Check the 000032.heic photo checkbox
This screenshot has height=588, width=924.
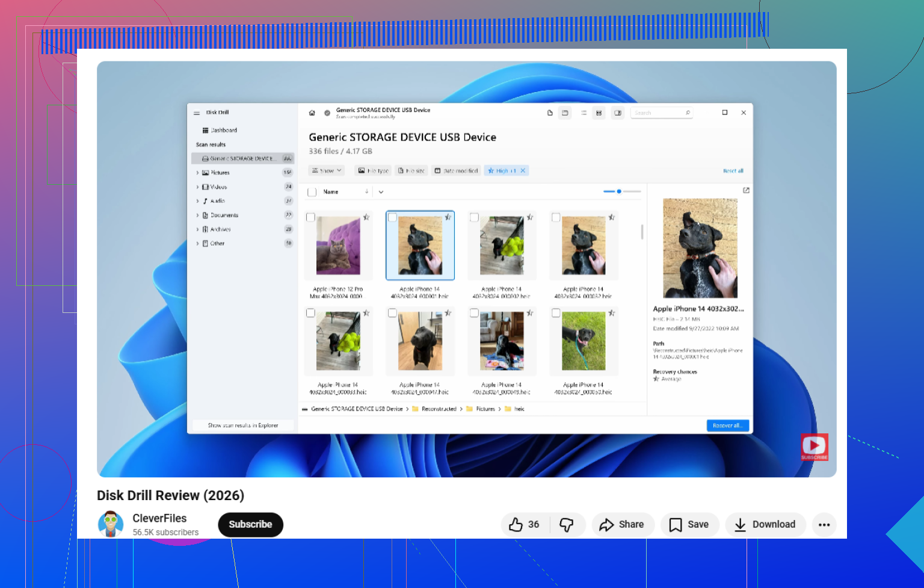point(556,217)
